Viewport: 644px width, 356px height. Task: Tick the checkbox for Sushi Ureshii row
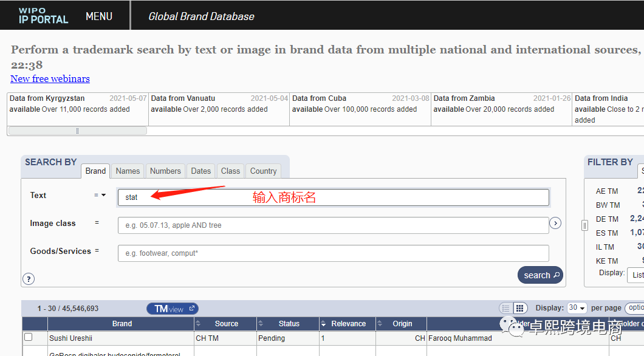coord(29,337)
